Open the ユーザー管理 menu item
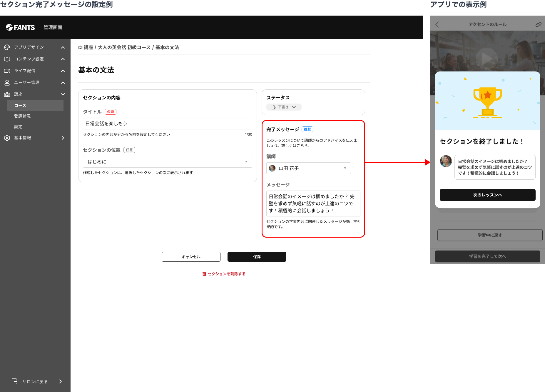545x392 pixels. click(27, 82)
